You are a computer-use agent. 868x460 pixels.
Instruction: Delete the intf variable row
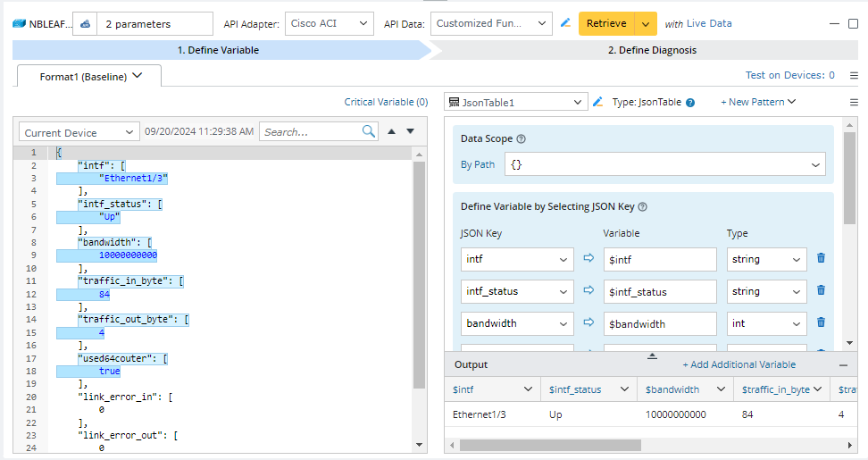tap(821, 259)
